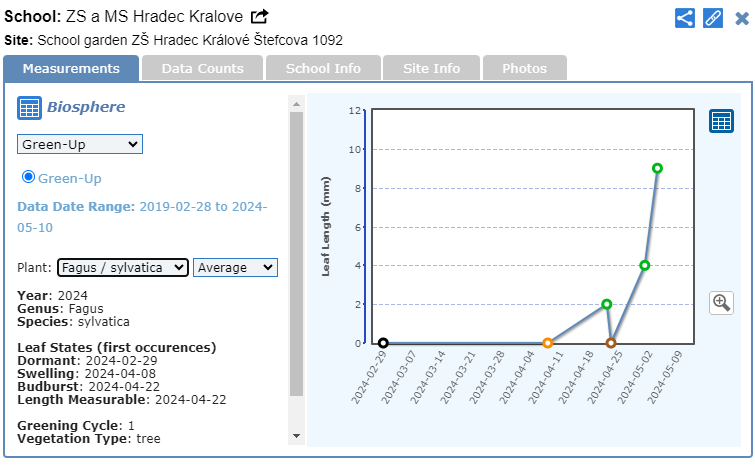Click the Biosphere heading link
The height and width of the screenshot is (465, 755).
point(87,107)
